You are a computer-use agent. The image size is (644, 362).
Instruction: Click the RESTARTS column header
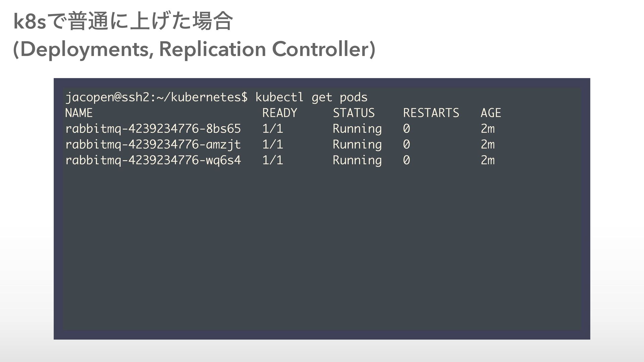(431, 113)
